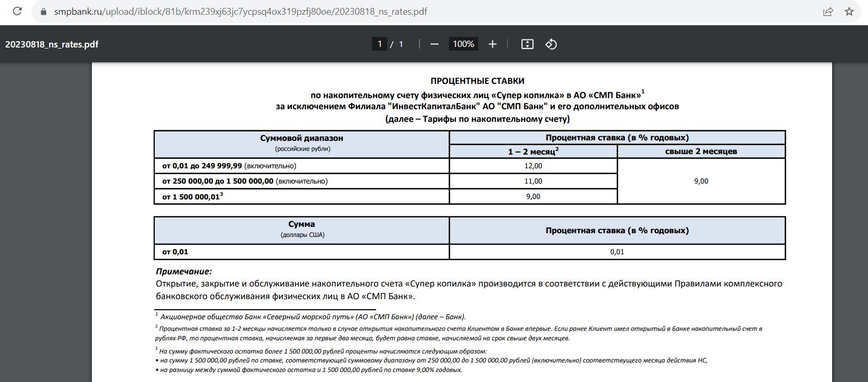The height and width of the screenshot is (382, 868).
Task: Click the total page count in the PDF toolbar
Action: pos(401,44)
